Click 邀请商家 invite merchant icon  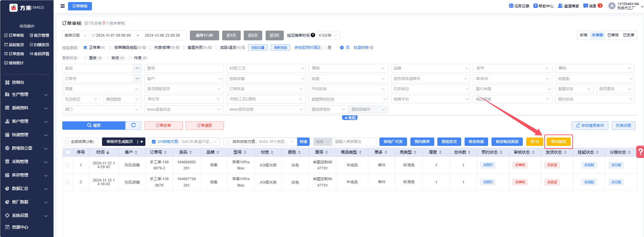coord(560,6)
